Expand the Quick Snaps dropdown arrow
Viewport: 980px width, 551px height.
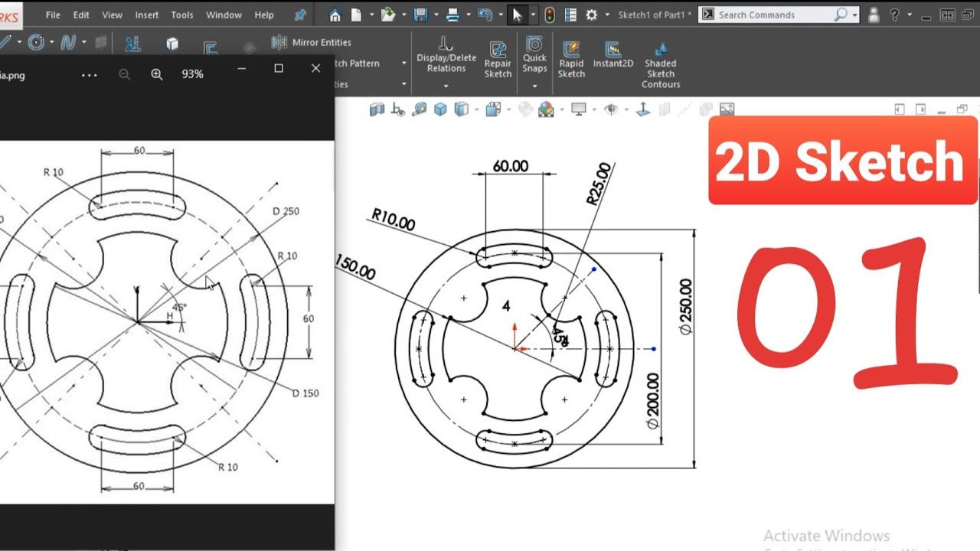coord(534,85)
